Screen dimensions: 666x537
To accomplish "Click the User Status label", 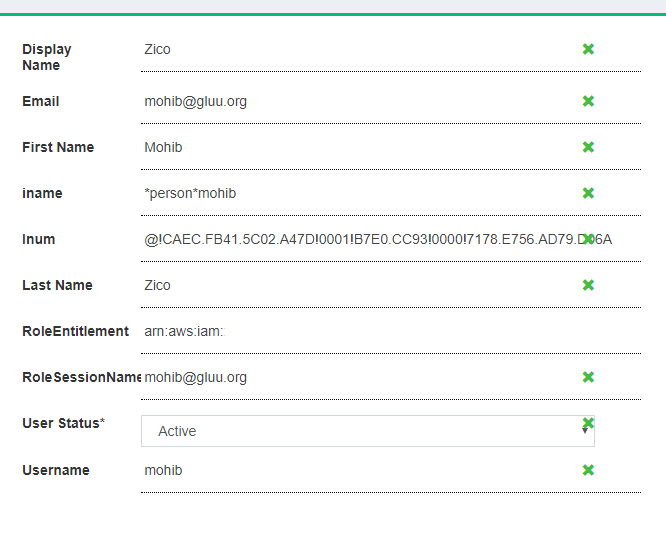I will click(x=62, y=423).
